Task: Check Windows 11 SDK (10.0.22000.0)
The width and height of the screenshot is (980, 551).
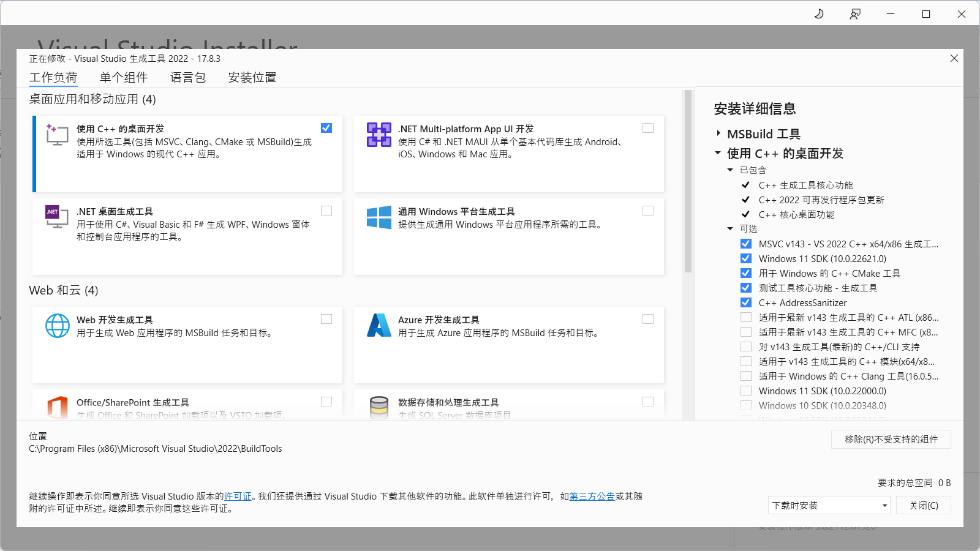Action: tap(746, 391)
